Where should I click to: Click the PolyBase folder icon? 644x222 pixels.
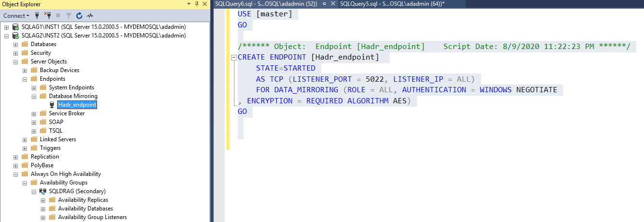click(25, 165)
